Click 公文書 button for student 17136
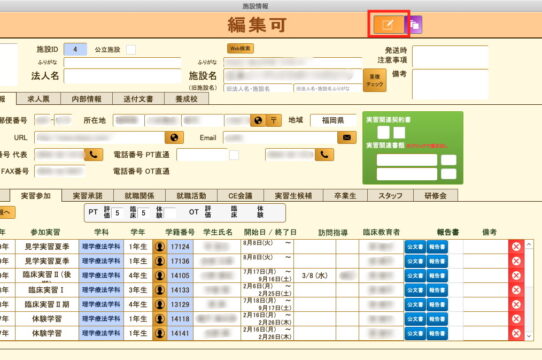Screen dimensions: 542x360 click(x=415, y=261)
